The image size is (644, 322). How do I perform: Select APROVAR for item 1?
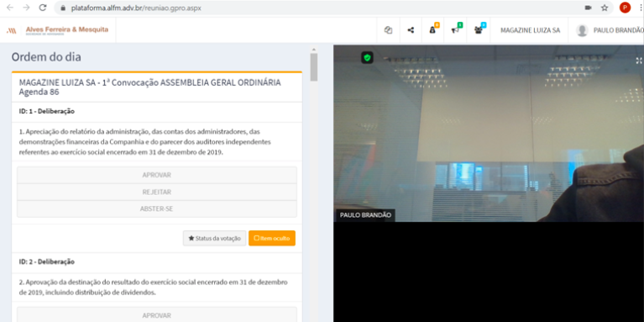click(x=156, y=175)
